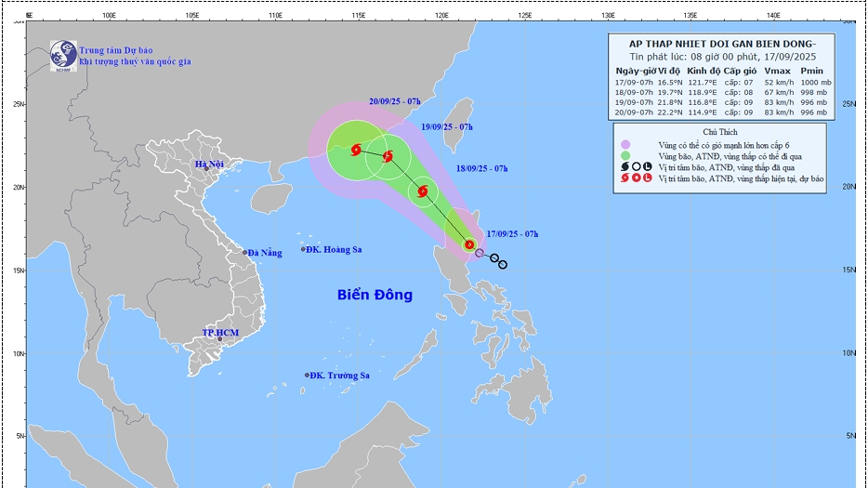Click the NCHMF logo in the header
868x488 pixels.
pyautogui.click(x=62, y=55)
